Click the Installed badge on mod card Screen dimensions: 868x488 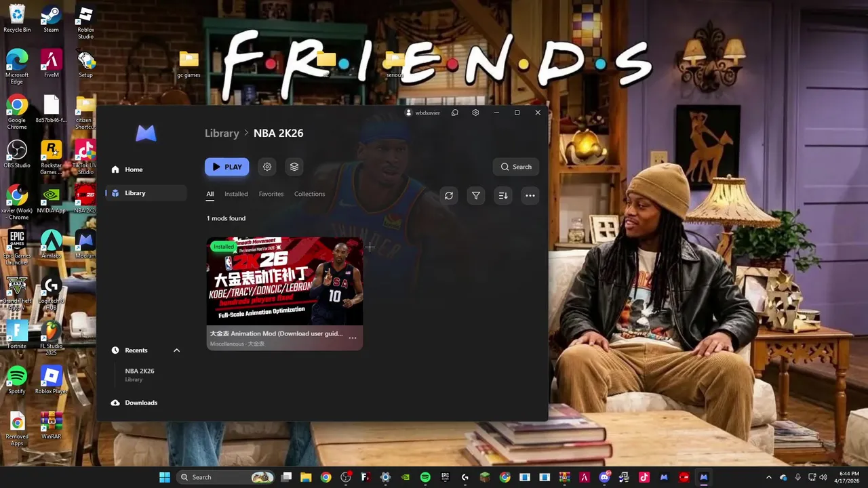coord(223,247)
